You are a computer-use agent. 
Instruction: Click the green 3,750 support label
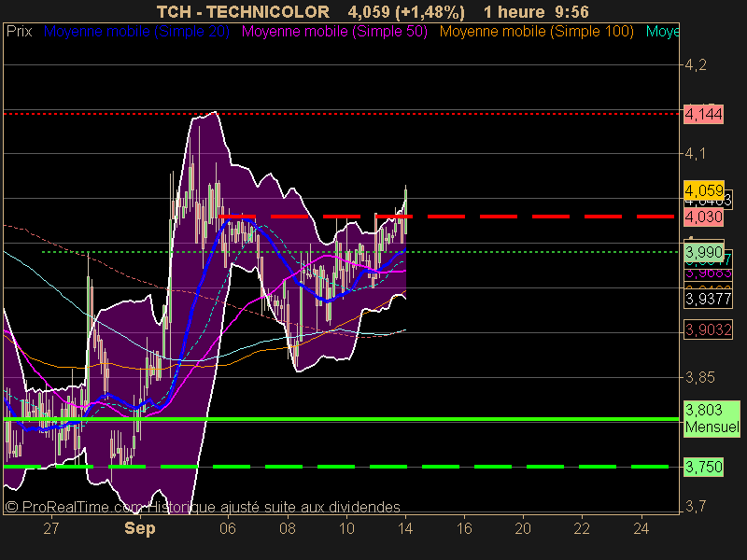click(703, 467)
